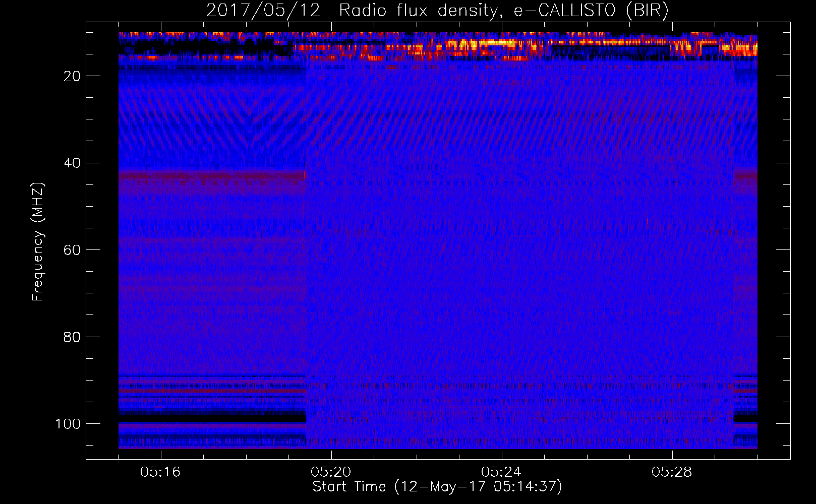816x504 pixels.
Task: Click the 05:24 time tick label
Action: [x=501, y=472]
